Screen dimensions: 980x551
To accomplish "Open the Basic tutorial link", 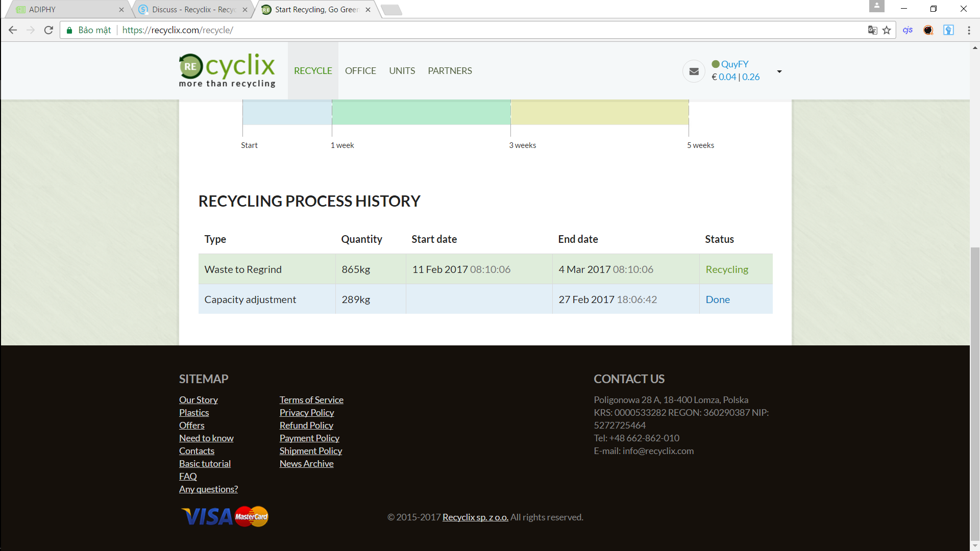I will pos(205,464).
